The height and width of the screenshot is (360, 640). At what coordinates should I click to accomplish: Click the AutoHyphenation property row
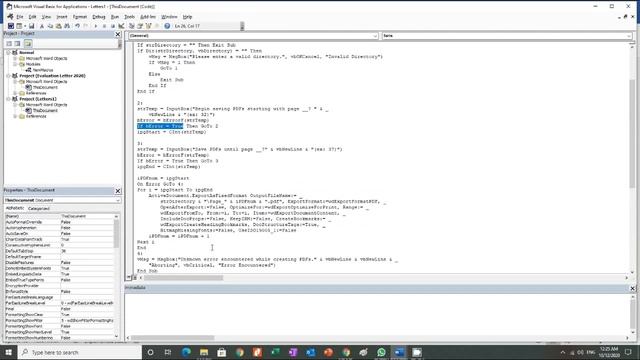(59, 228)
